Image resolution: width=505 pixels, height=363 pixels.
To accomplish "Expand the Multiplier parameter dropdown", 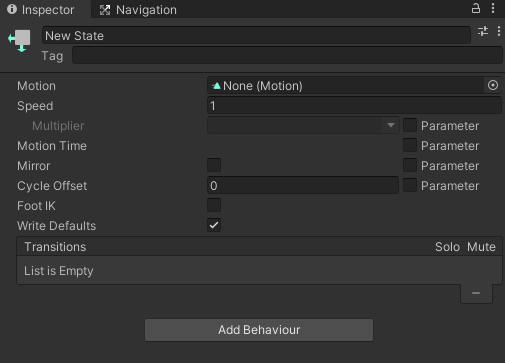I will click(303, 125).
